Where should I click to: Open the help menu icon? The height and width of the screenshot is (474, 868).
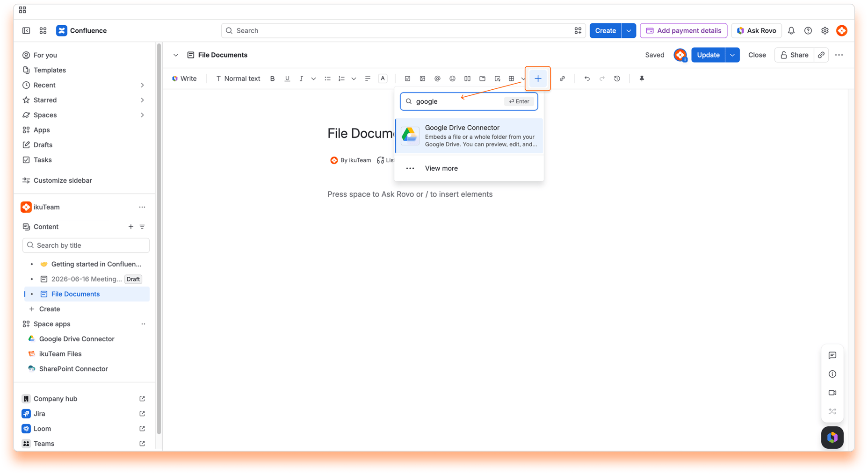808,30
